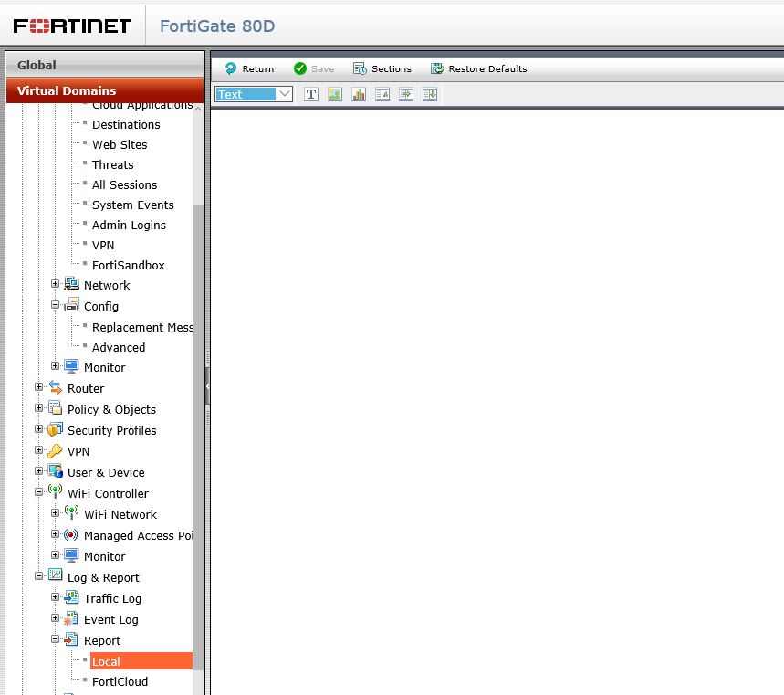Open Web Sites in the tree
Image resolution: width=784 pixels, height=695 pixels.
(120, 144)
